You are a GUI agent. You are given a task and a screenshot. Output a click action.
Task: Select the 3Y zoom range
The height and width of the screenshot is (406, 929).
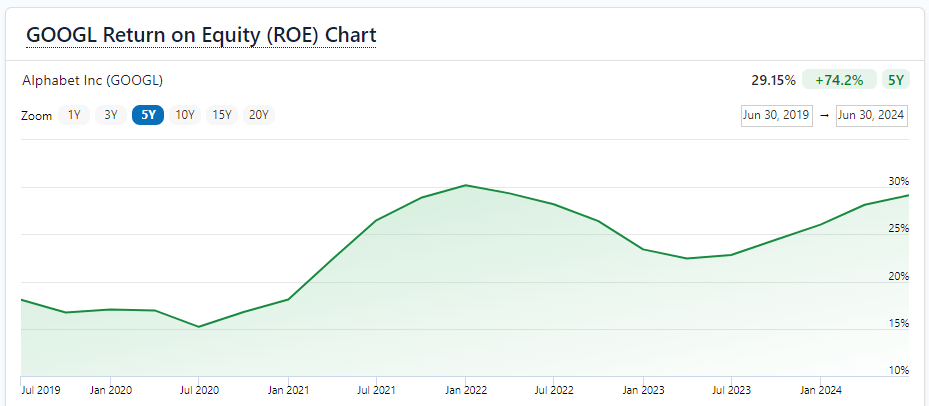(111, 115)
